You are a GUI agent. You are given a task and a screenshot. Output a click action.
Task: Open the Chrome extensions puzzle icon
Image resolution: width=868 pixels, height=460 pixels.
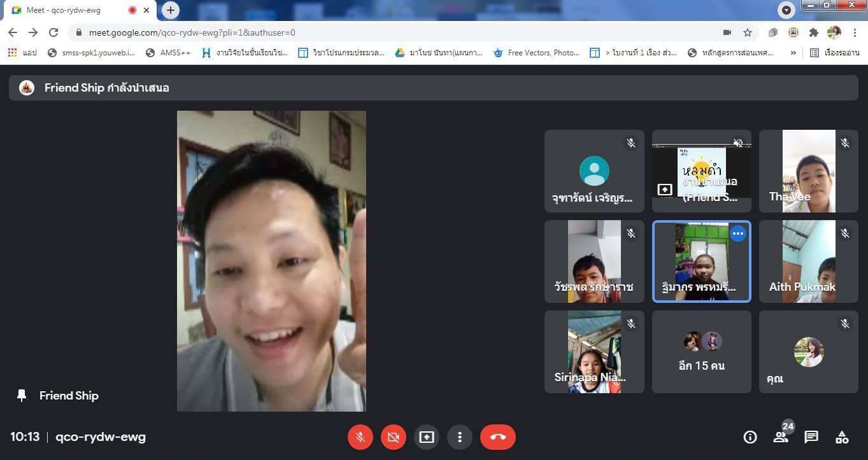(x=813, y=32)
